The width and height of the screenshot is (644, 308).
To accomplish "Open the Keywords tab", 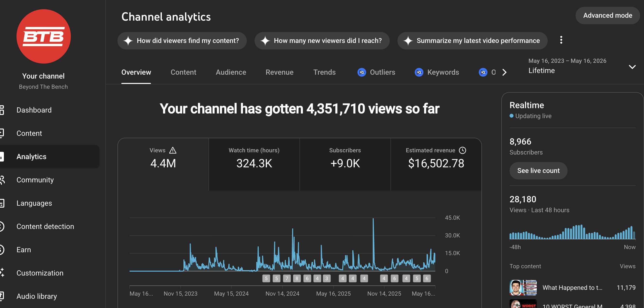I will point(437,73).
